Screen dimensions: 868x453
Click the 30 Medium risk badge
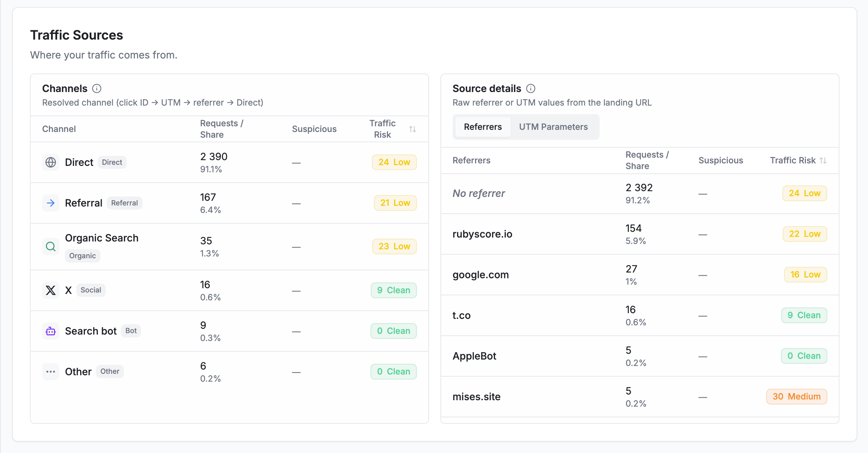797,397
